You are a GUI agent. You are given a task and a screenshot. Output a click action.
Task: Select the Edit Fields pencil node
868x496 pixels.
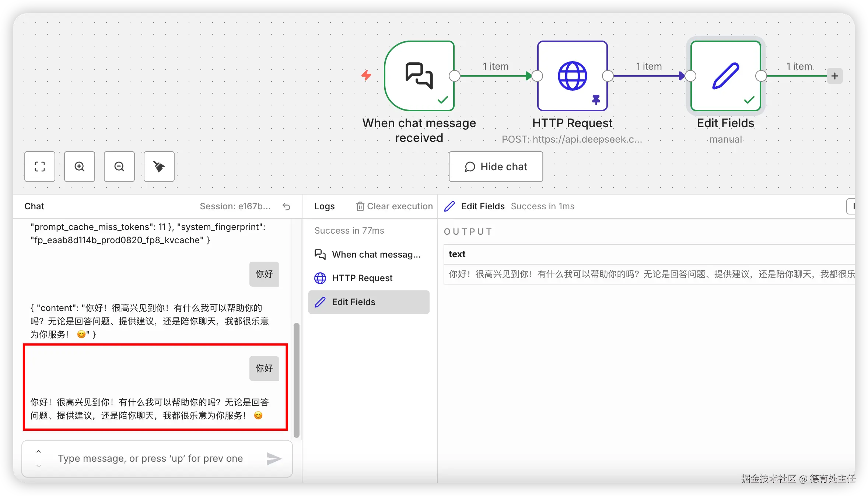click(x=725, y=76)
